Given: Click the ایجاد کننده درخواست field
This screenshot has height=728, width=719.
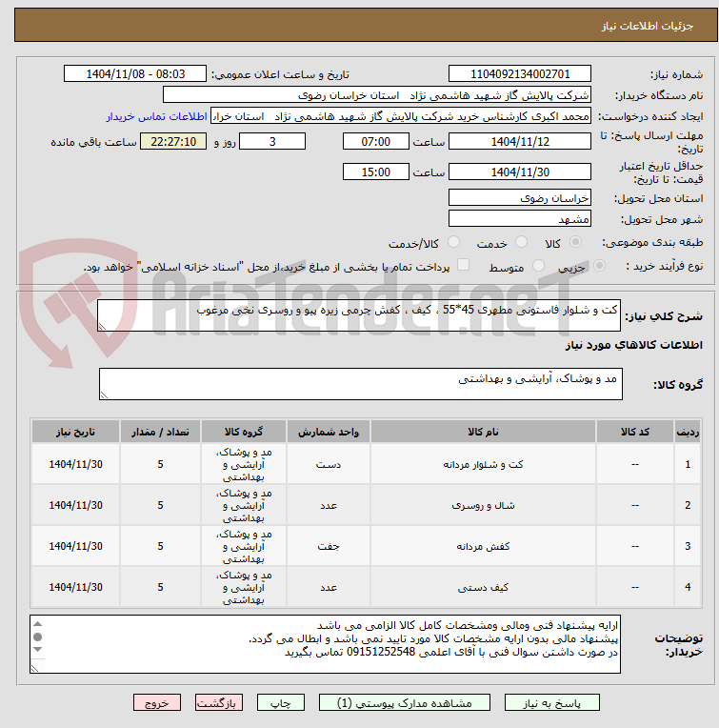Looking at the screenshot, I should tap(401, 116).
